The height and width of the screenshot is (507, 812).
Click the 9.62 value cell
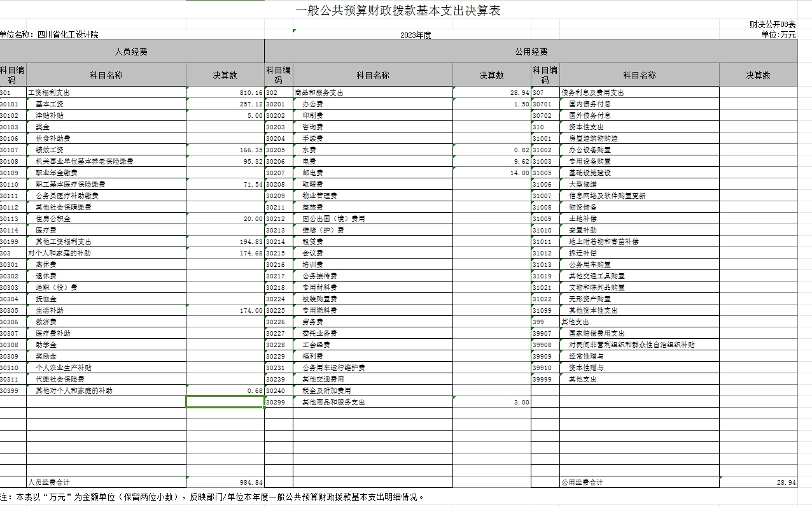point(492,161)
